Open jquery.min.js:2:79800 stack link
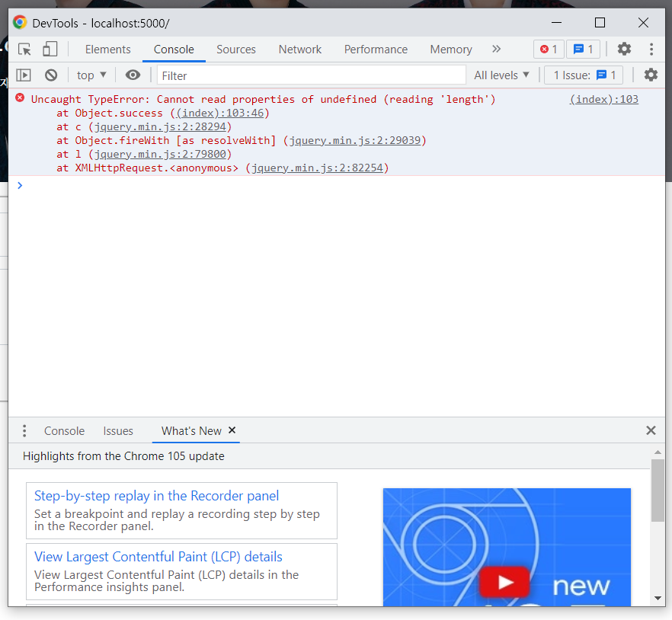The width and height of the screenshot is (672, 620). pos(160,155)
